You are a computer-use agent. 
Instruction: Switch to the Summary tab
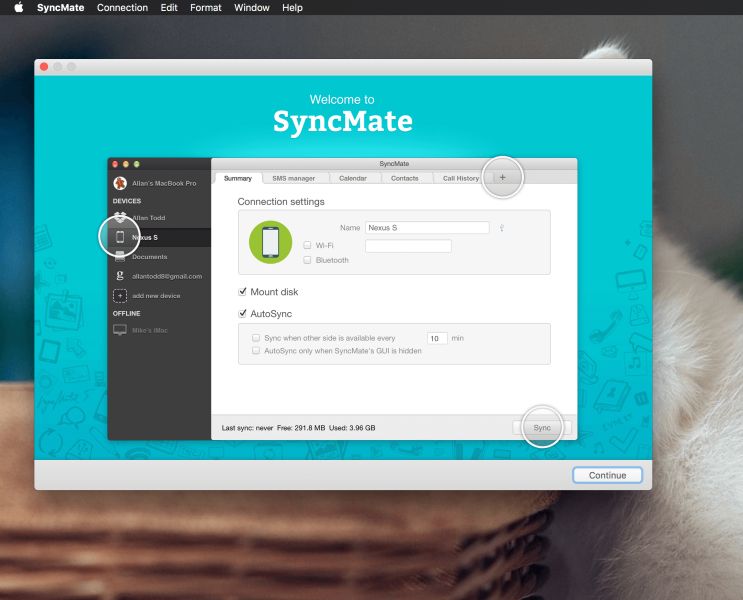coord(238,178)
